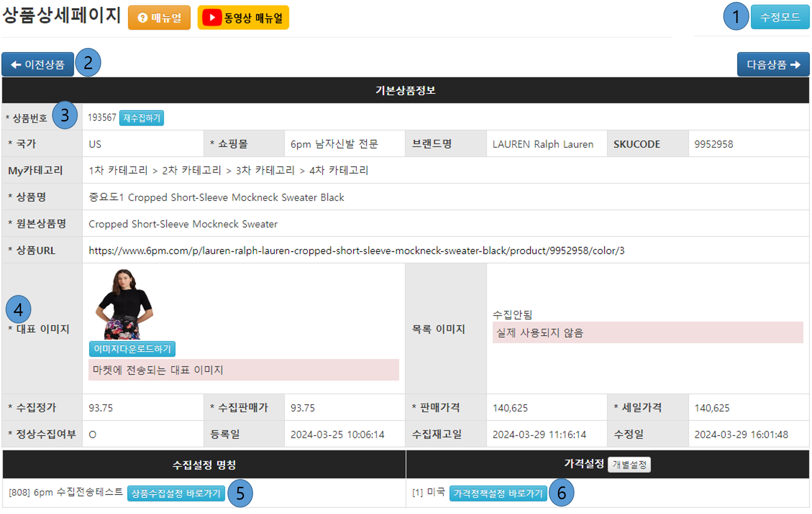Click numbered marker 3 circle
Screen dimensions: 812x514
[x=65, y=116]
